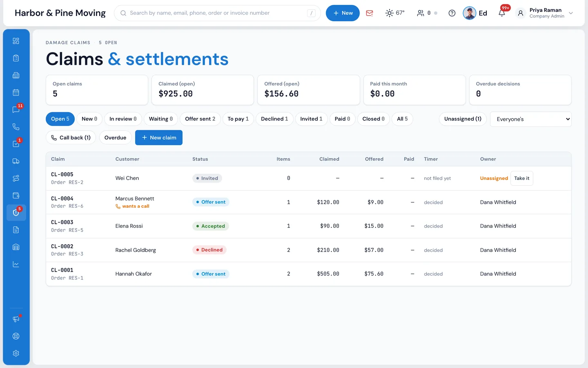
Task: Open messages icon with 11 badge
Action: click(16, 110)
